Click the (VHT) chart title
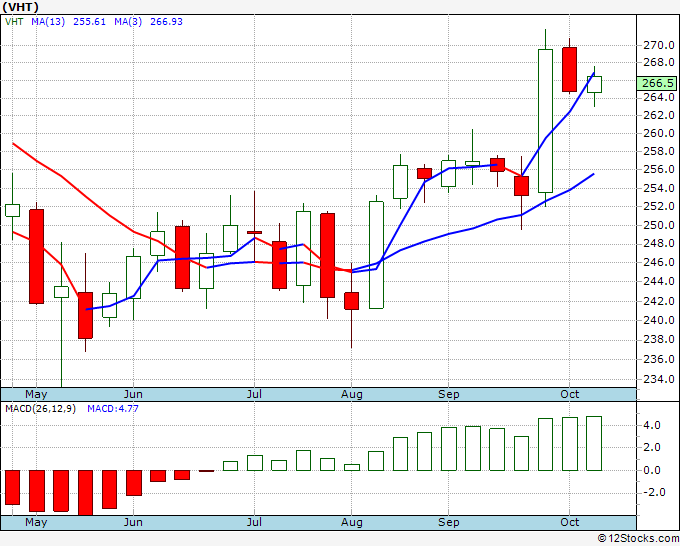Screen dimensions: 680x546 coord(20,7)
